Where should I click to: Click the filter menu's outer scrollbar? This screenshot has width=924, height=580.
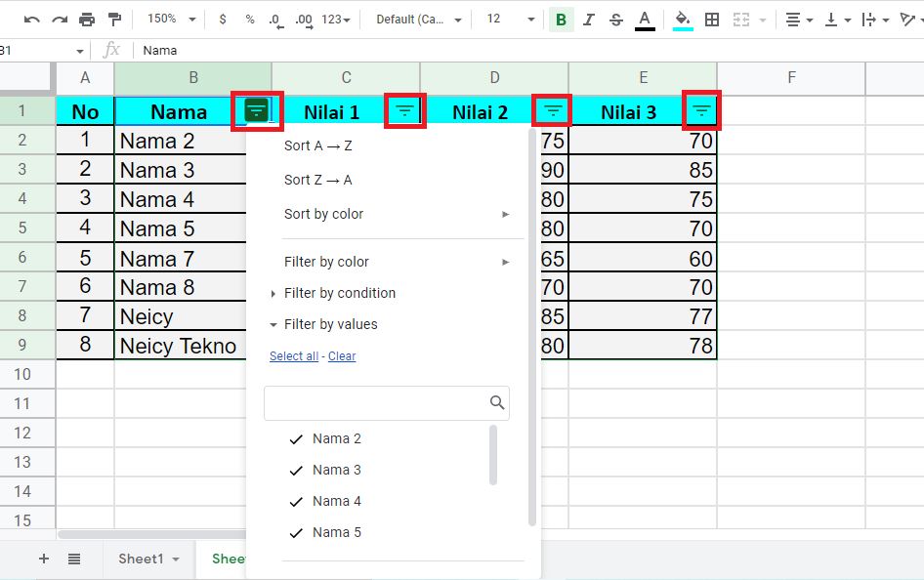click(x=532, y=327)
